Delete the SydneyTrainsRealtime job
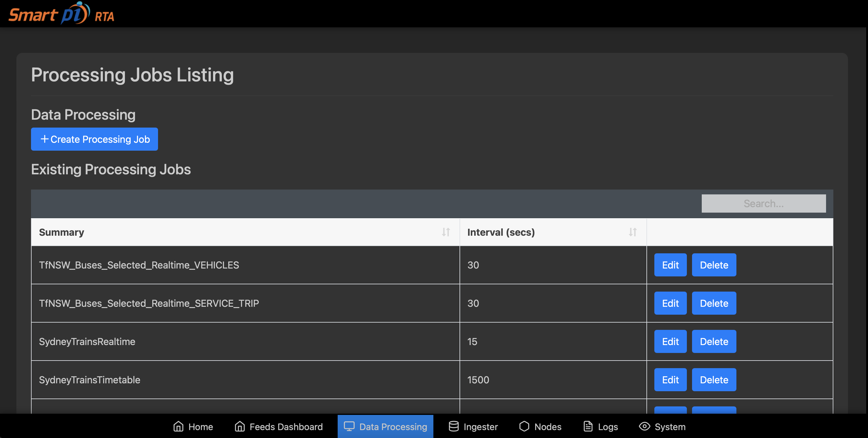868x438 pixels. 714,342
